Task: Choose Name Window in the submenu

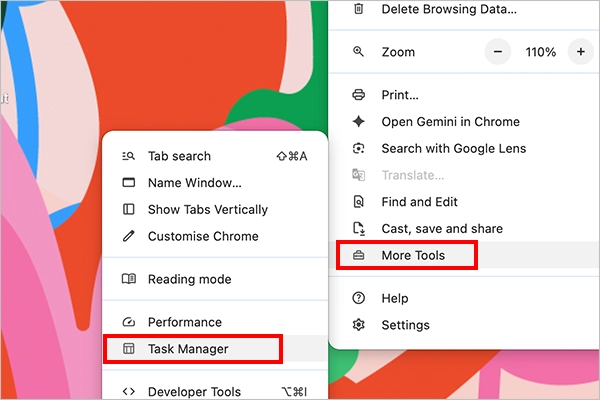Action: coord(215,183)
